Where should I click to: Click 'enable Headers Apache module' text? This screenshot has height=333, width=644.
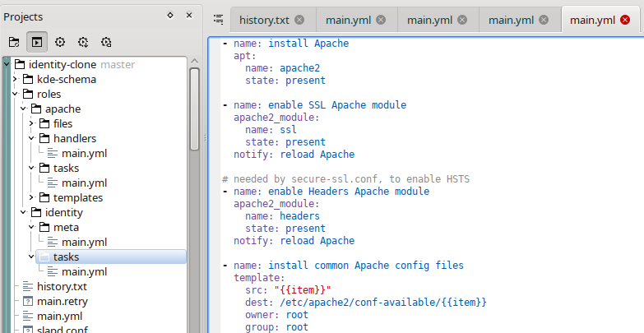pyautogui.click(x=349, y=191)
